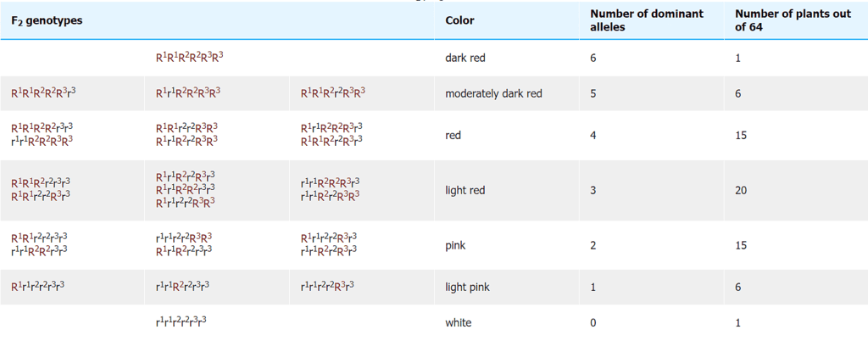Click plants count 15 in the pink row
868x341 pixels.
coord(741,245)
